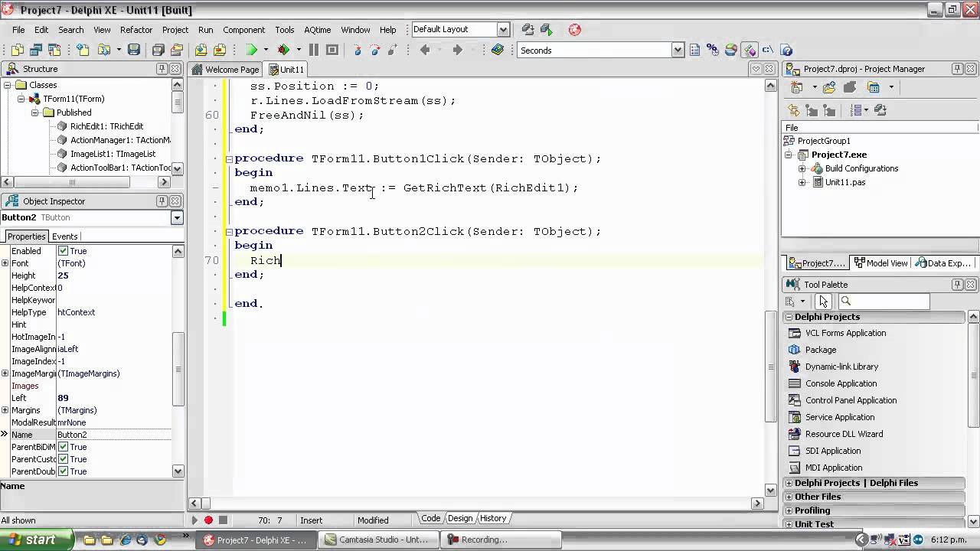Select RichEdit1: TRichEdit in Structure tree
Screen dimensions: 980x551
pos(106,126)
